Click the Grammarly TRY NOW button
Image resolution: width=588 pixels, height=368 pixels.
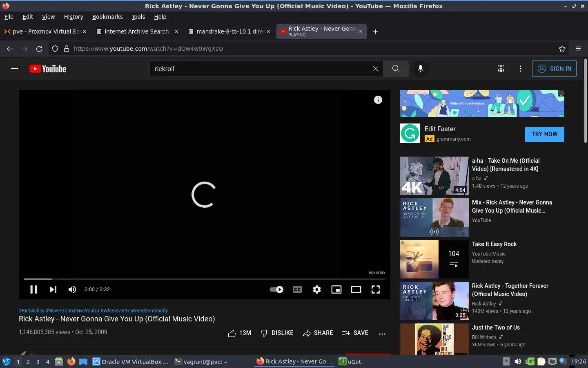click(544, 134)
